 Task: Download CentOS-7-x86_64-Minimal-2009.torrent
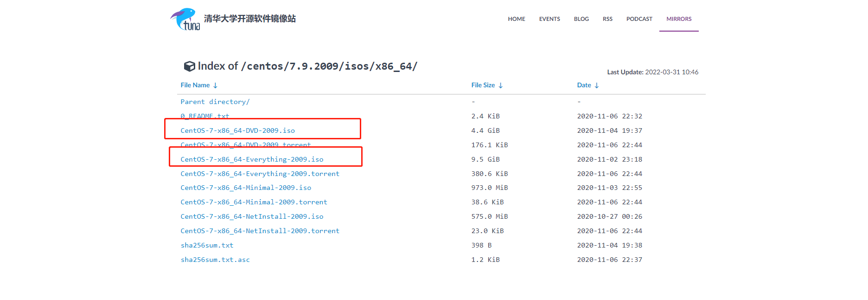[254, 202]
